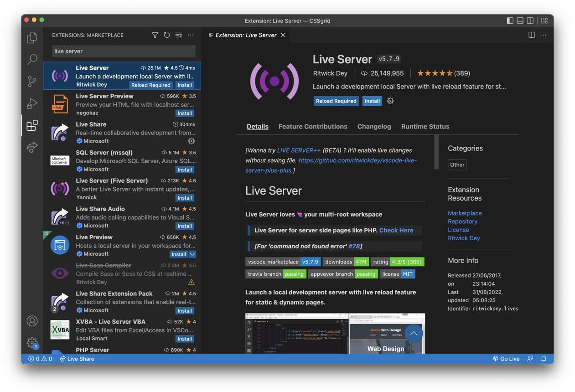Open notifications bell in status bar
Screen dimensions: 575x392
coord(544,359)
